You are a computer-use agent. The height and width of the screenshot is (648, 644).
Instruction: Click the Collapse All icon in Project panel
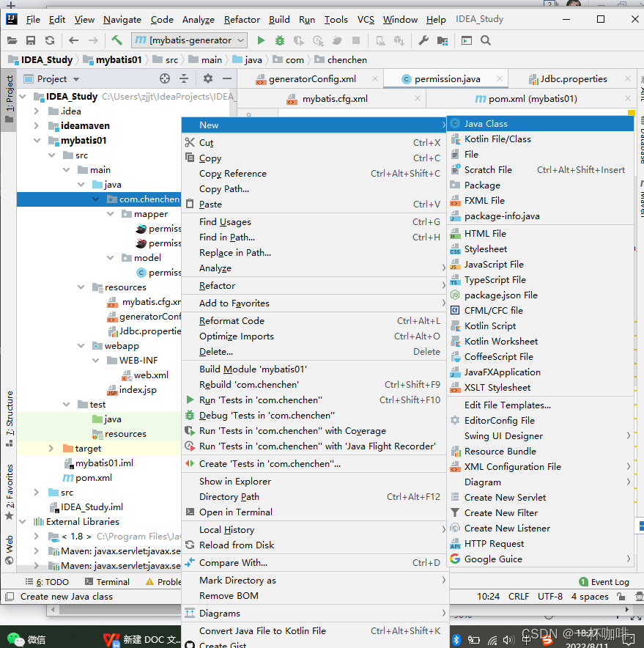[x=184, y=78]
